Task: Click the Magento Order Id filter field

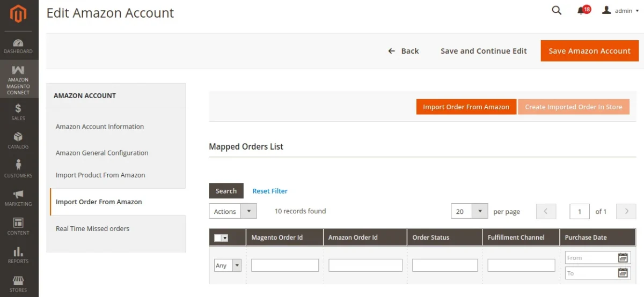Action: click(x=285, y=265)
